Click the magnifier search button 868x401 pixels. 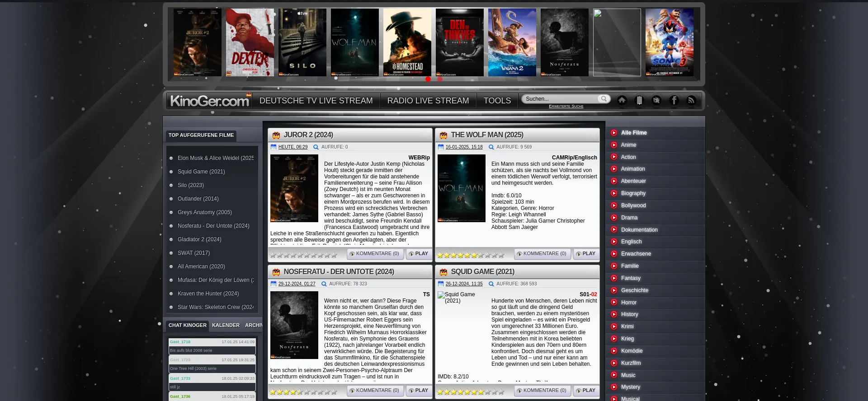(x=604, y=99)
